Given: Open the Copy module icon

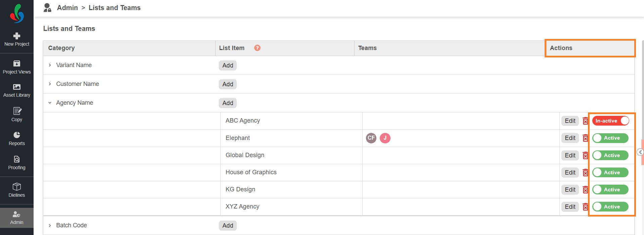Looking at the screenshot, I should coord(17,111).
